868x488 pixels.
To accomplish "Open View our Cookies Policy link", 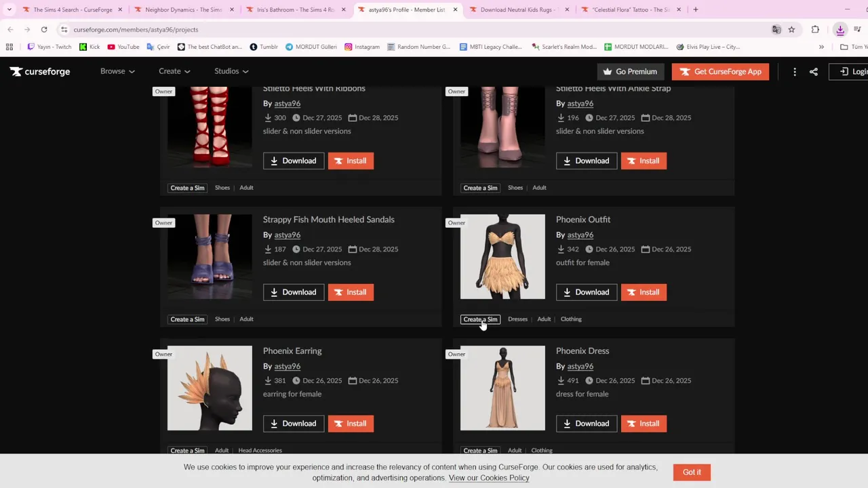I will [x=489, y=478].
